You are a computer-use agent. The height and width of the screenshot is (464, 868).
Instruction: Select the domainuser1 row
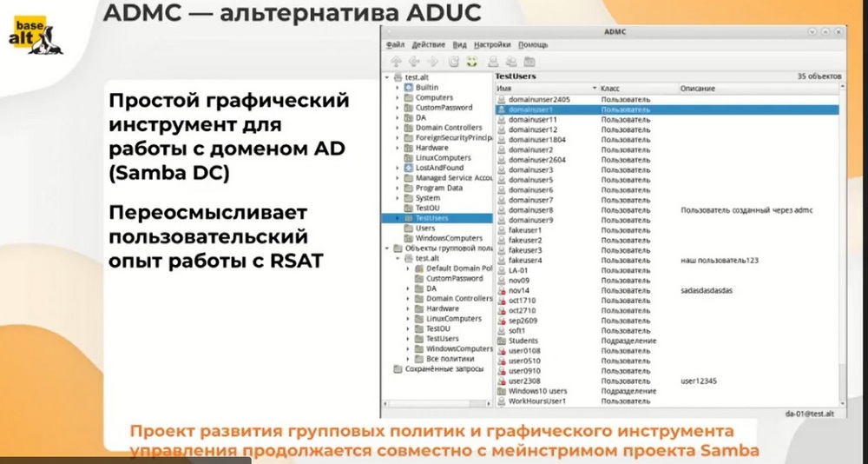pyautogui.click(x=667, y=109)
